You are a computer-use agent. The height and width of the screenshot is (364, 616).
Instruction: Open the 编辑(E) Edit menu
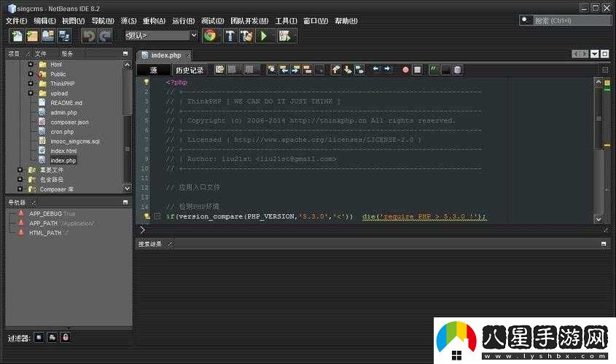click(44, 21)
